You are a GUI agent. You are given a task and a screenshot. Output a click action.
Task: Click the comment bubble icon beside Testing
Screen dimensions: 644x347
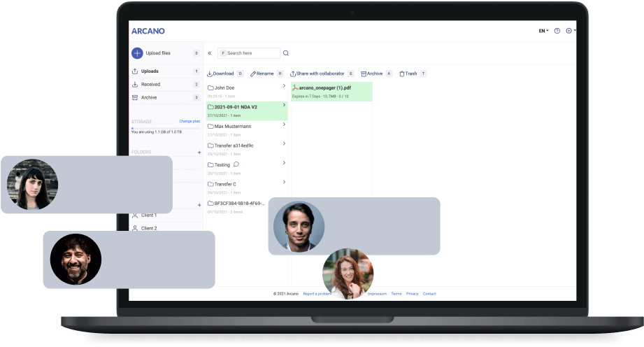[236, 164]
